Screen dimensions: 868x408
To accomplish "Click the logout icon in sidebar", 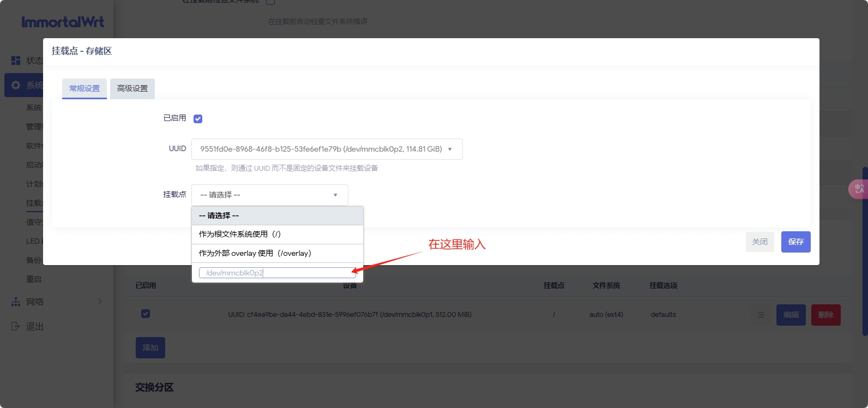I will pyautogui.click(x=16, y=326).
